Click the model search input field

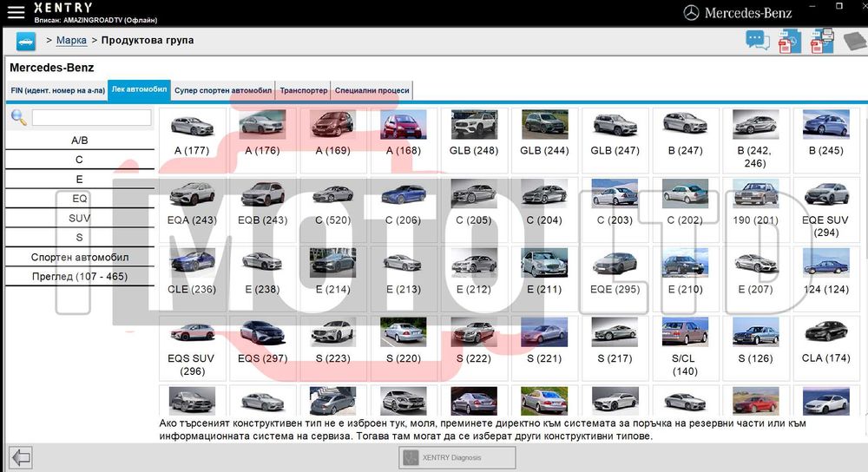click(91, 117)
